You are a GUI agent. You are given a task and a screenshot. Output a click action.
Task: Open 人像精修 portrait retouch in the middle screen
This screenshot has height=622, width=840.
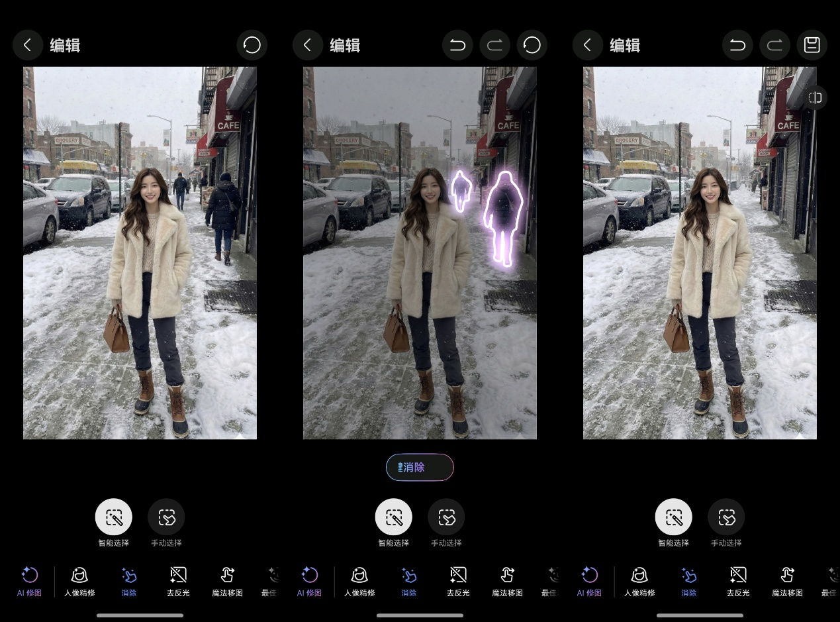[359, 581]
